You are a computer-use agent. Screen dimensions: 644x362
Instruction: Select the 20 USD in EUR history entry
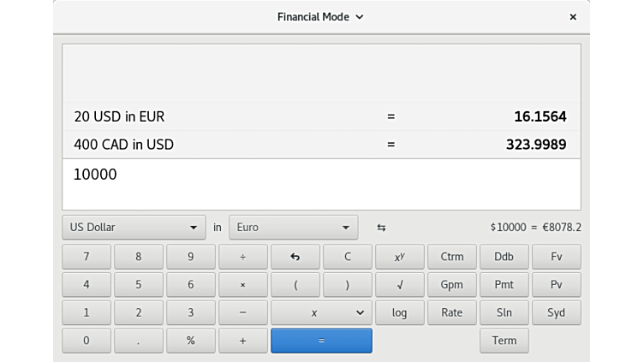click(321, 116)
